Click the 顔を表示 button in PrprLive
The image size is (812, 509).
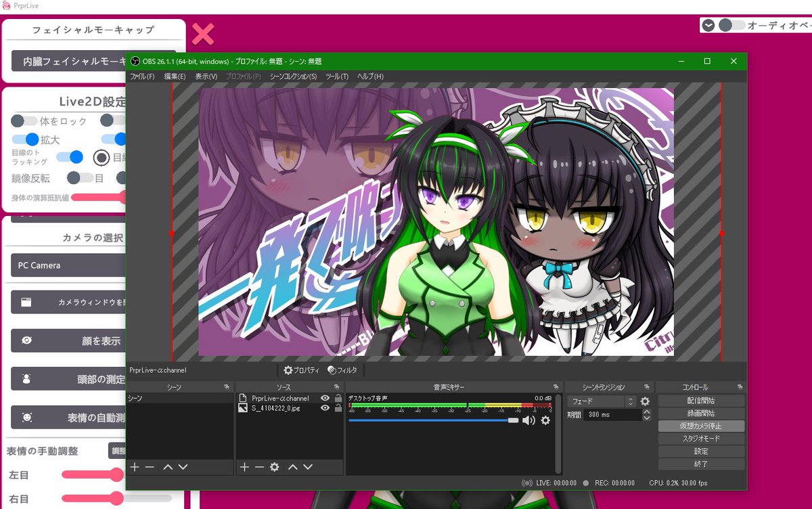[x=69, y=340]
